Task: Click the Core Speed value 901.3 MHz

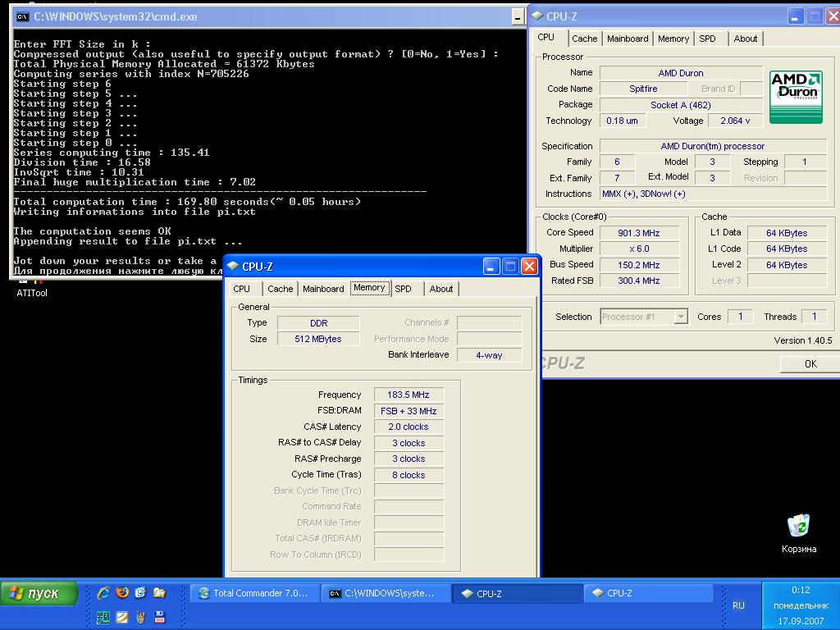Action: pos(639,233)
